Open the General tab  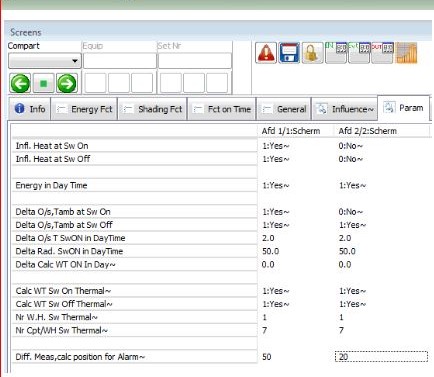(x=284, y=109)
